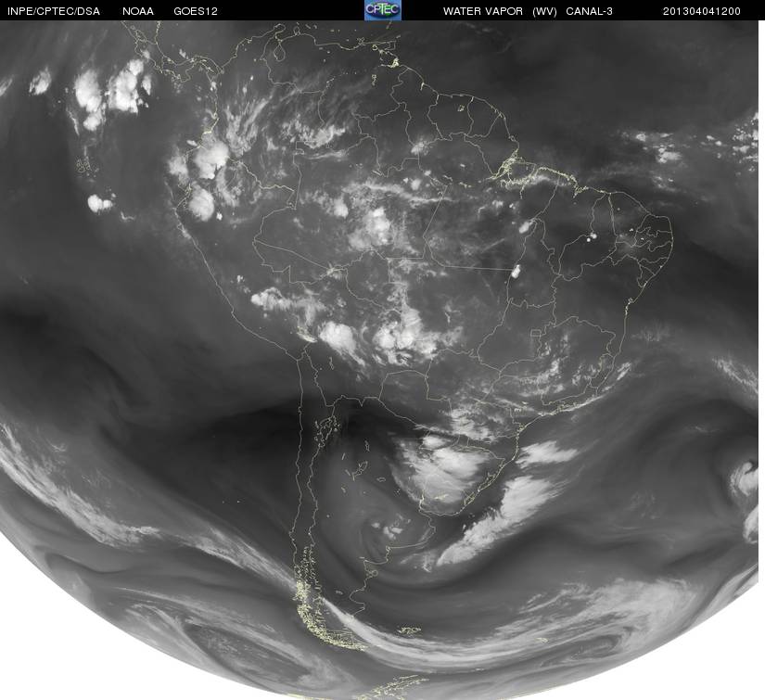The image size is (765, 700).
Task: Click the WATER VAPOR title text
Action: (x=482, y=12)
